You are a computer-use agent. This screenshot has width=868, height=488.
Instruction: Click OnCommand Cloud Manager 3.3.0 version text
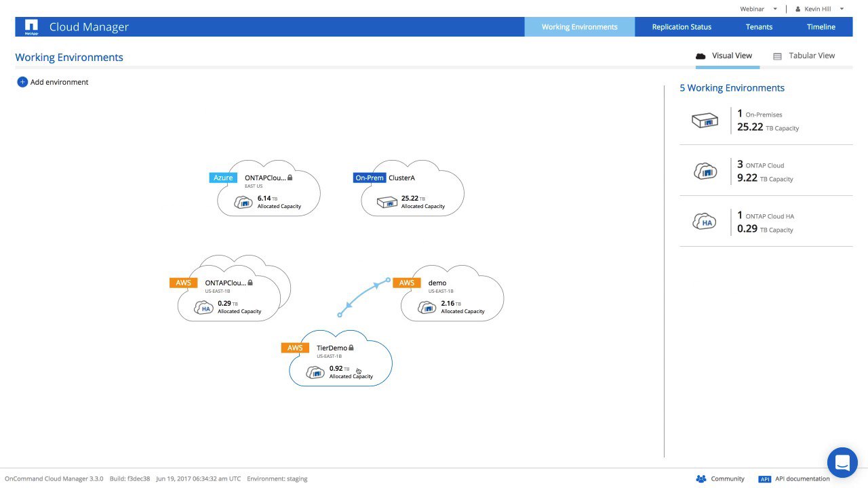click(x=54, y=479)
